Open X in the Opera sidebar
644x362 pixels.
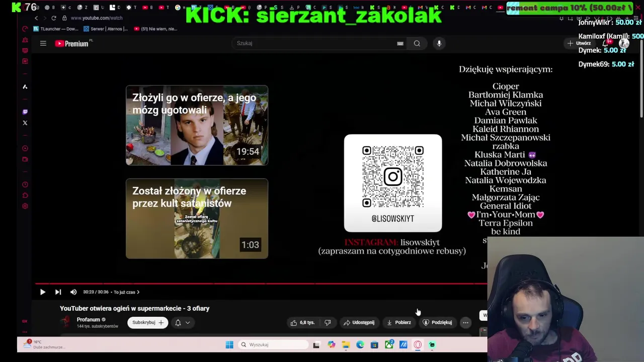click(x=25, y=123)
